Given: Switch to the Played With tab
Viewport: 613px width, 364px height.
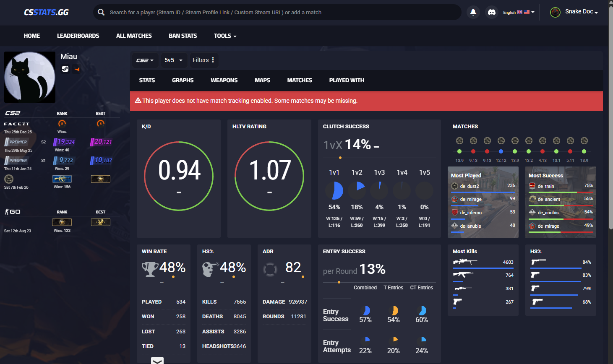Looking at the screenshot, I should coord(347,80).
